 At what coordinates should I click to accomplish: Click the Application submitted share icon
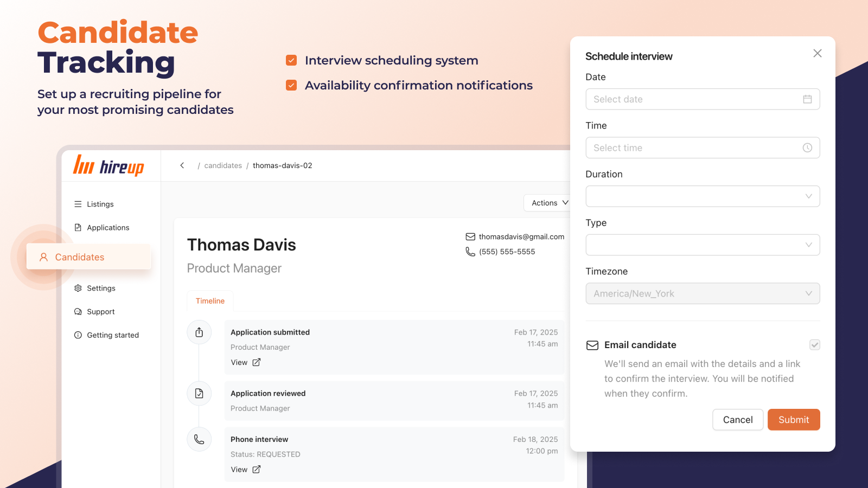click(199, 332)
